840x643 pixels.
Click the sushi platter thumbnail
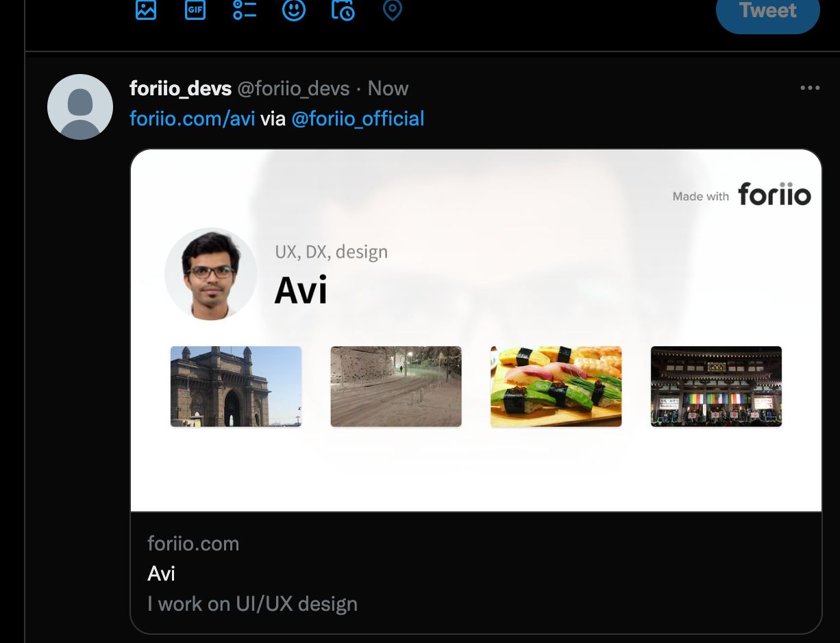pos(556,386)
